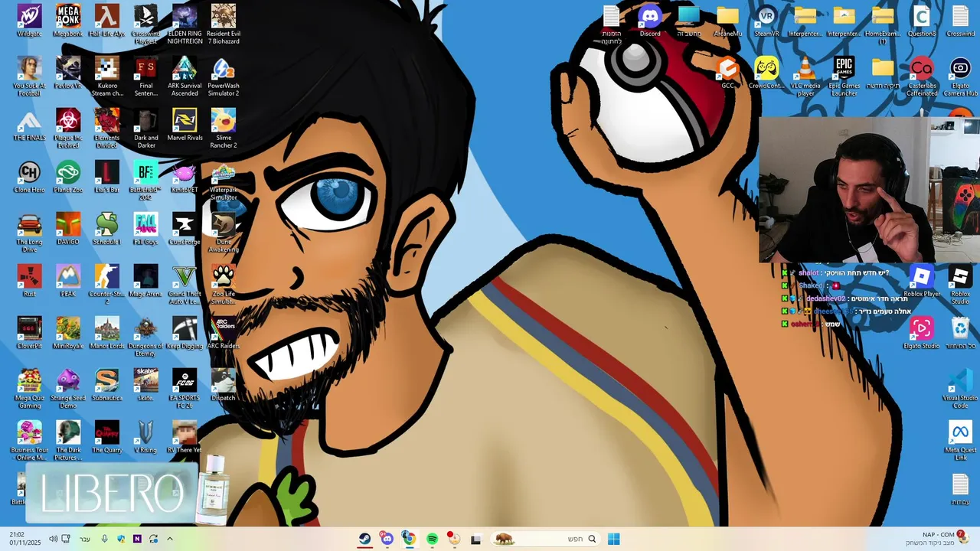Open ELDEN RING NIGHTREIGN shortcut
The height and width of the screenshot is (551, 980).
[185, 24]
